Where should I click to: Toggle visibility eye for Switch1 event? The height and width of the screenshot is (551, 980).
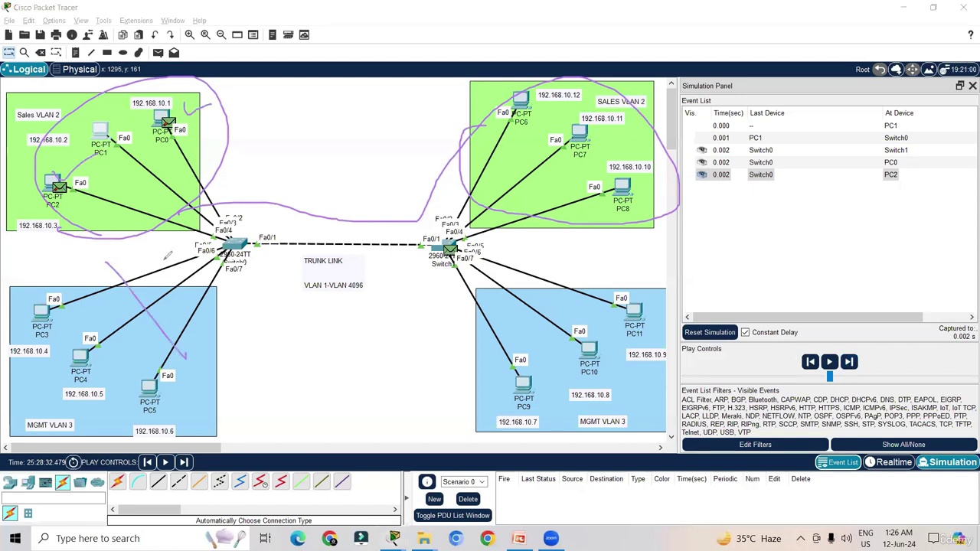tap(701, 150)
